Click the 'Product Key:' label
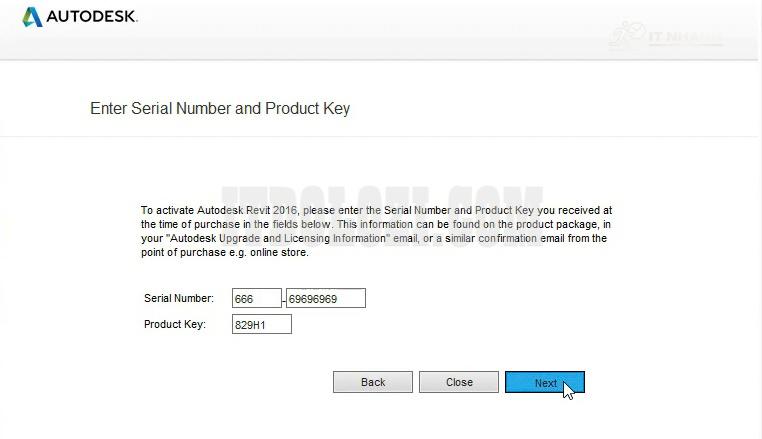This screenshot has width=762, height=439. pyautogui.click(x=175, y=324)
